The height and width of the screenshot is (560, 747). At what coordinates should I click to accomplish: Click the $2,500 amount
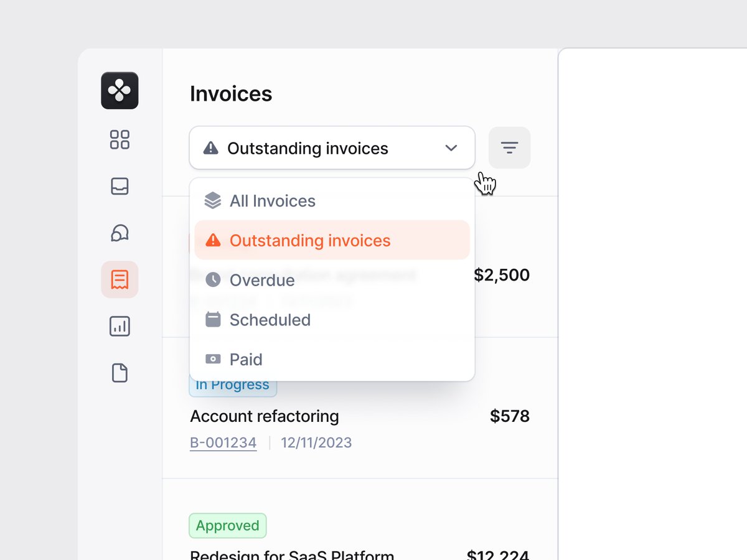click(x=502, y=274)
